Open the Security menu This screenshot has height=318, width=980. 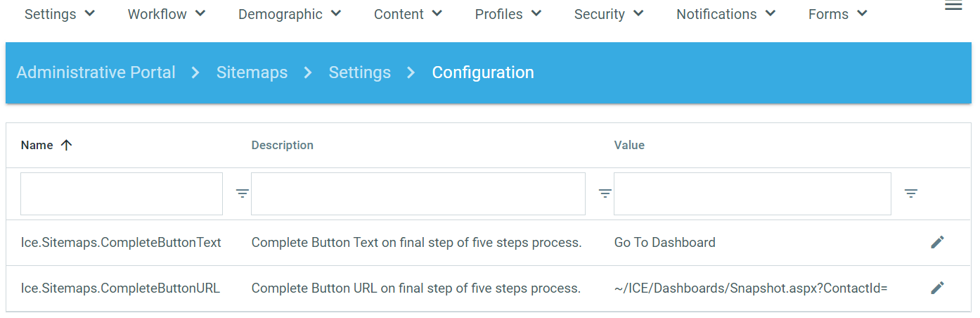609,14
